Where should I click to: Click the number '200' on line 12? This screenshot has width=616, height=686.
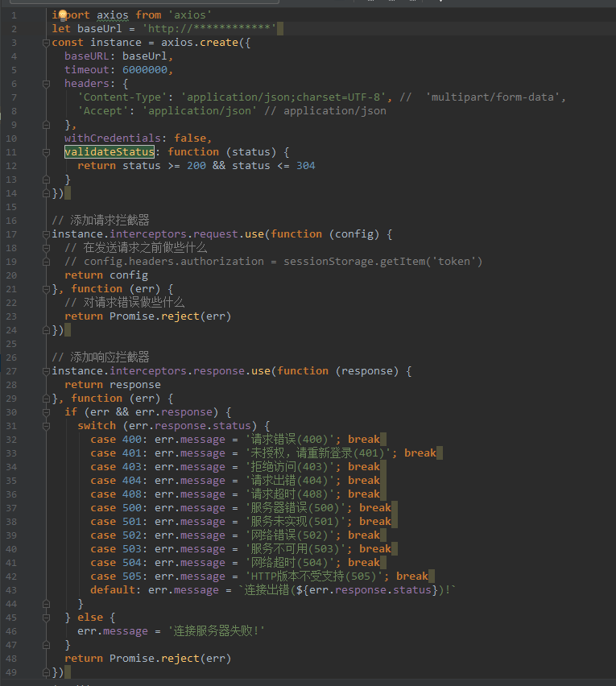pos(196,166)
